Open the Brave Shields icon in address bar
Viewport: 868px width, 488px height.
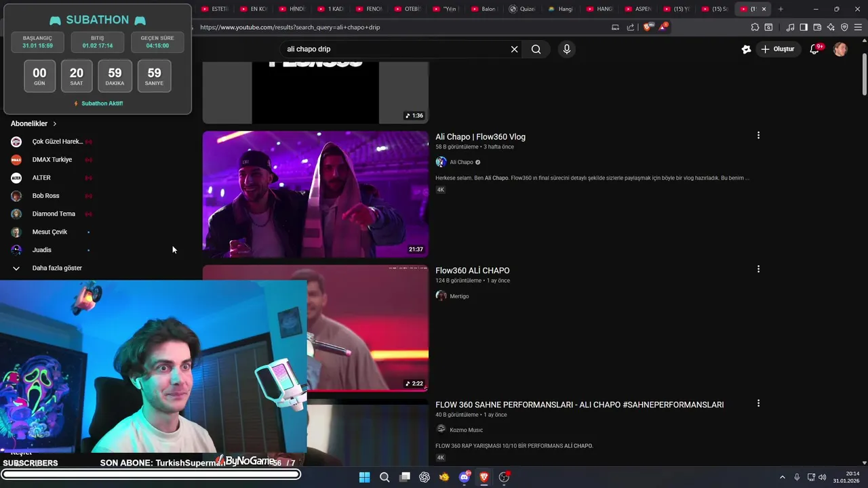646,27
